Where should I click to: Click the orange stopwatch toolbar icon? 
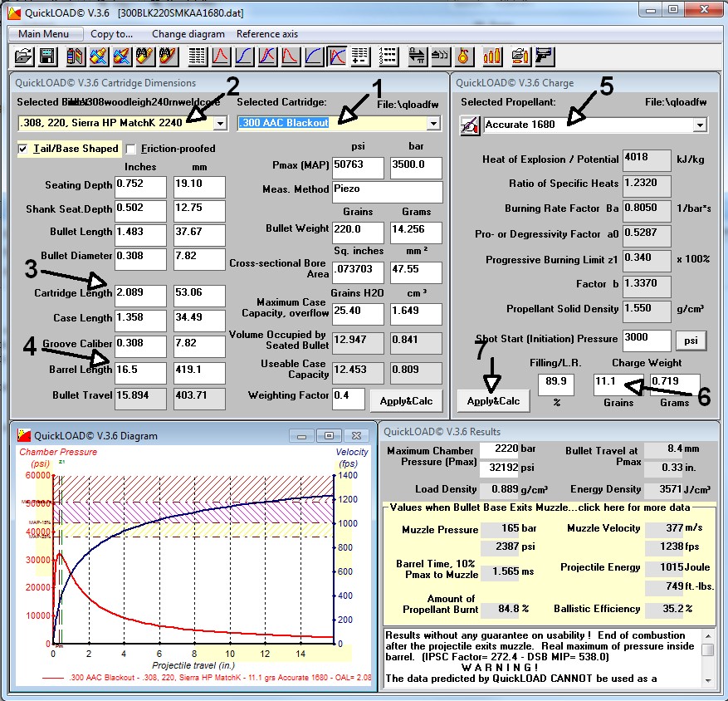click(x=463, y=56)
